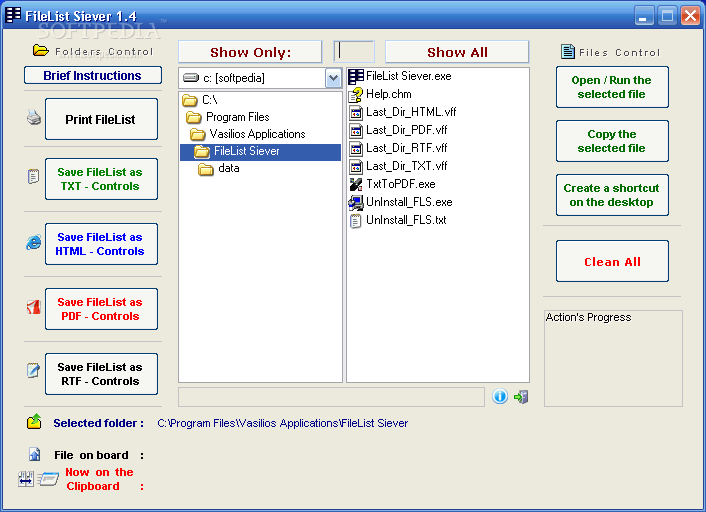Click the clipboard ruler icon
706x512 pixels.
click(x=26, y=479)
